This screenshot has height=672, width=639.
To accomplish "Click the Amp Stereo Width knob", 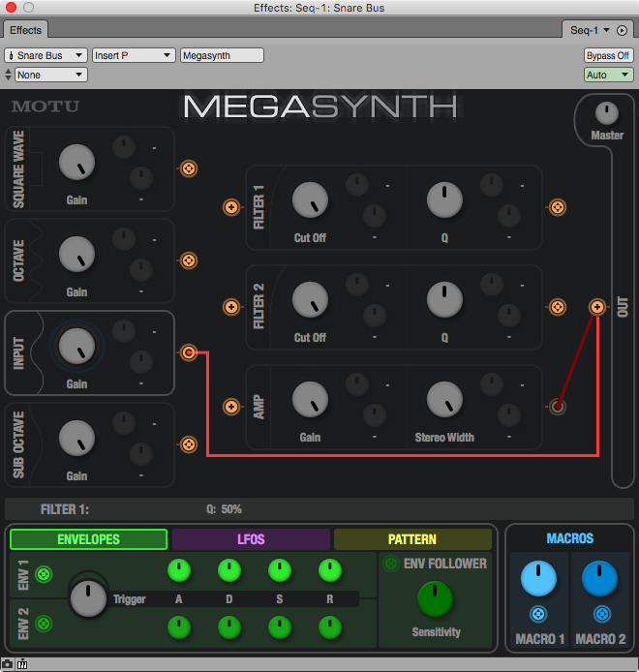I will tap(444, 400).
